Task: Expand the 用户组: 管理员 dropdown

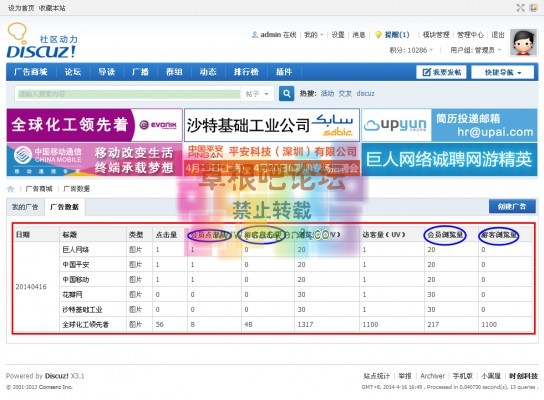Action: 475,50
